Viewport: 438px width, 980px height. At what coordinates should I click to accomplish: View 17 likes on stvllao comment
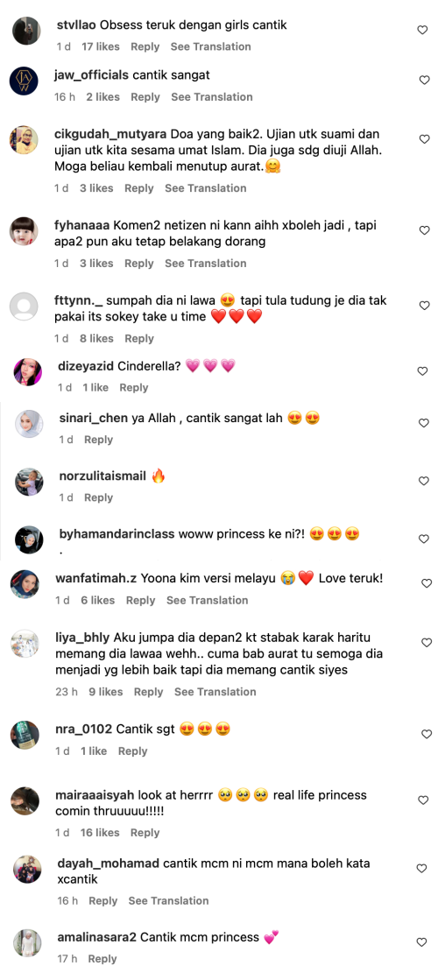(x=102, y=47)
